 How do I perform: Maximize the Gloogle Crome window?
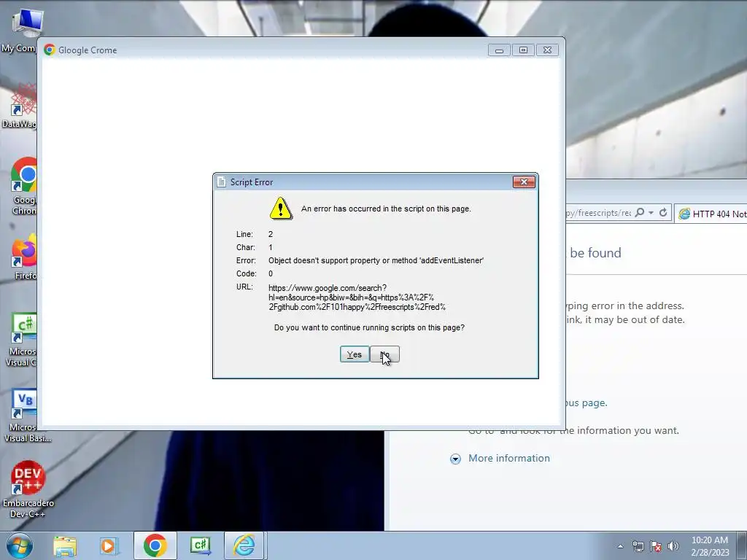(523, 50)
